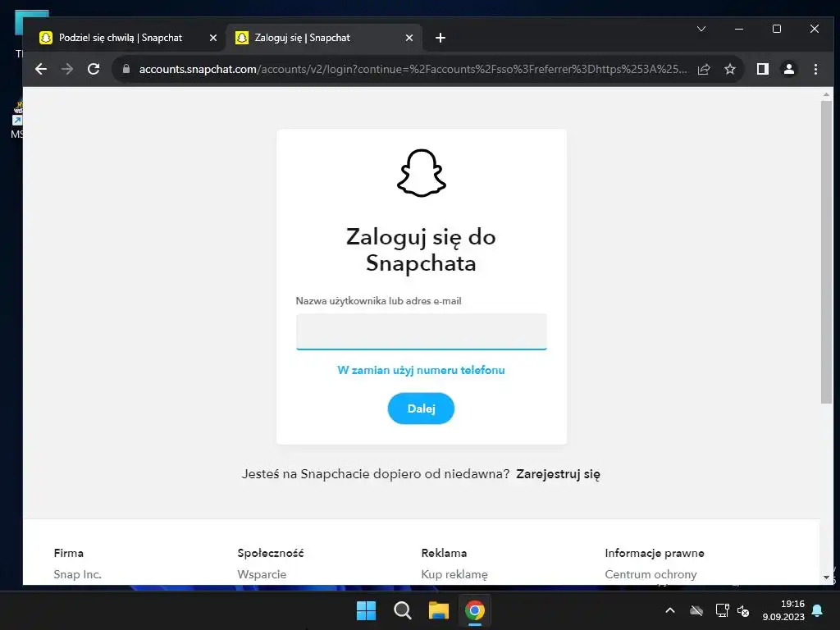Open the Windows Start menu

[x=367, y=610]
